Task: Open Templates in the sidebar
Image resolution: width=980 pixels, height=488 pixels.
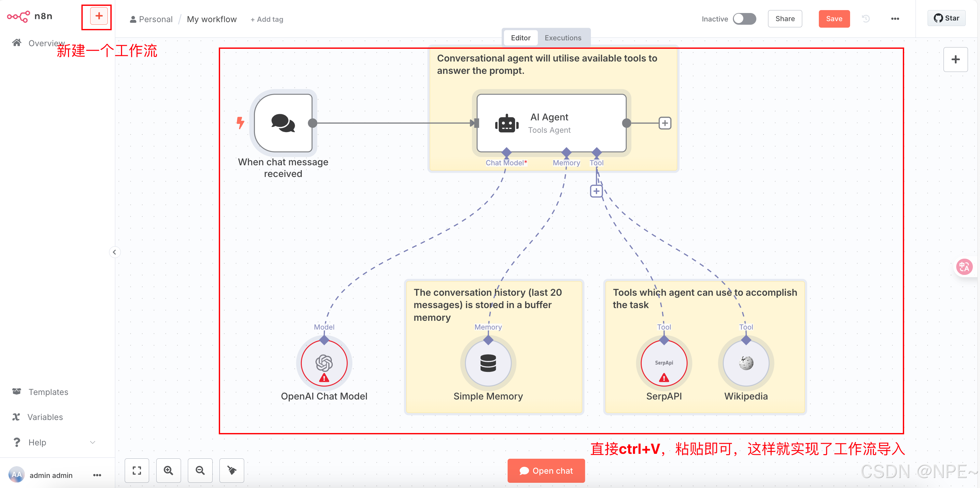Action: point(48,392)
